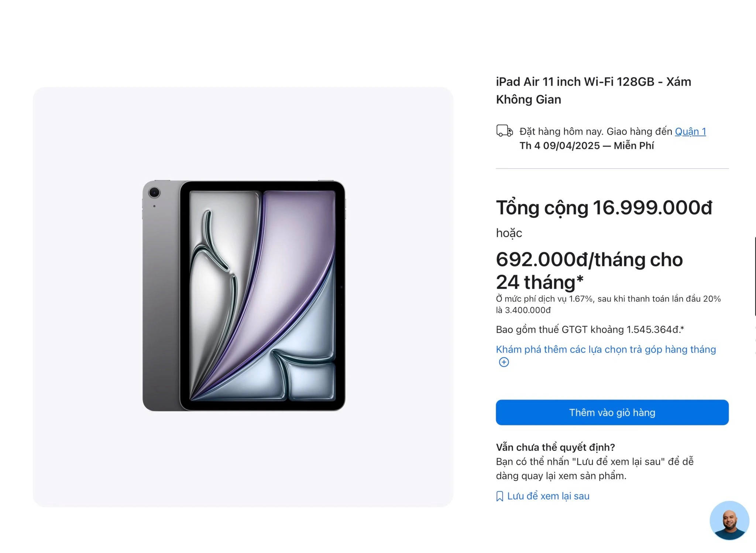Image resolution: width=756 pixels, height=553 pixels.
Task: Click the iPad Air 11 inch Wi-Fi 128GB title
Action: tap(593, 90)
